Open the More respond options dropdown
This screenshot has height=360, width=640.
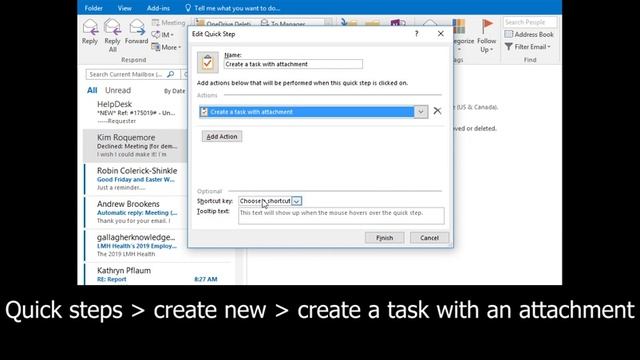pyautogui.click(x=166, y=47)
